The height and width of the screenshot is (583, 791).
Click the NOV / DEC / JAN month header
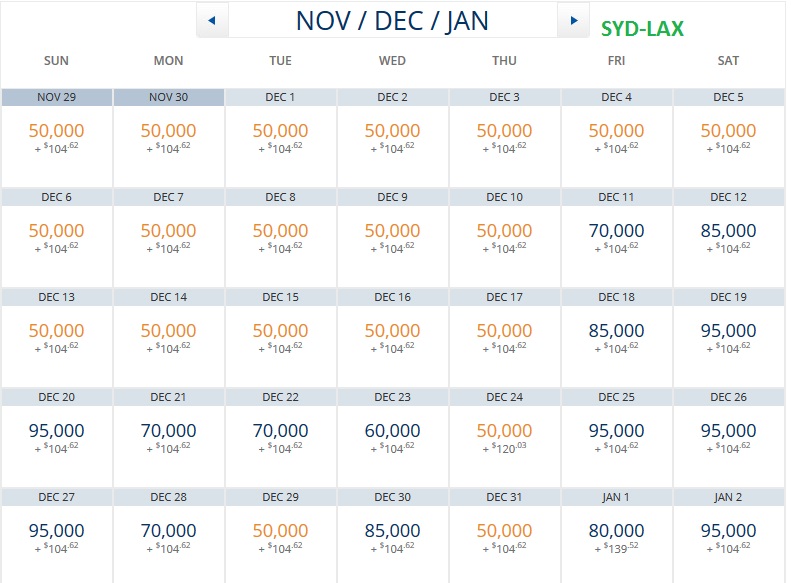pos(392,20)
